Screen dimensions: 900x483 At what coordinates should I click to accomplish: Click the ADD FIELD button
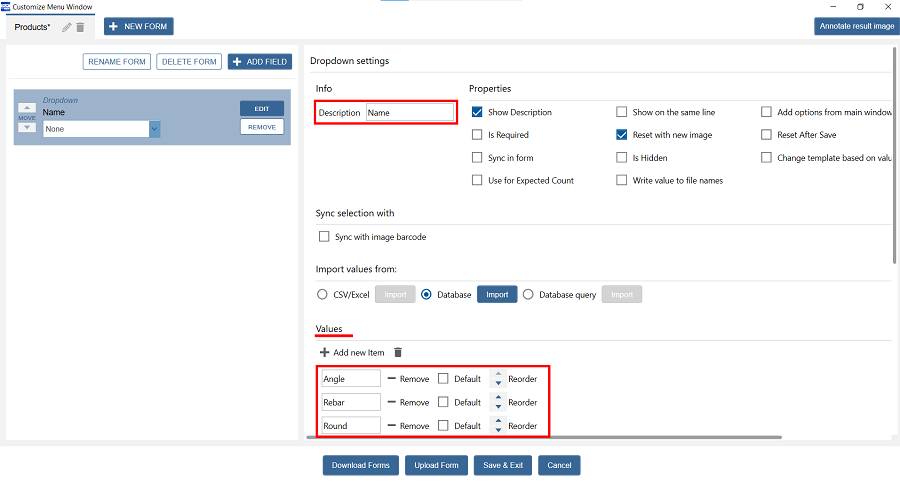260,62
